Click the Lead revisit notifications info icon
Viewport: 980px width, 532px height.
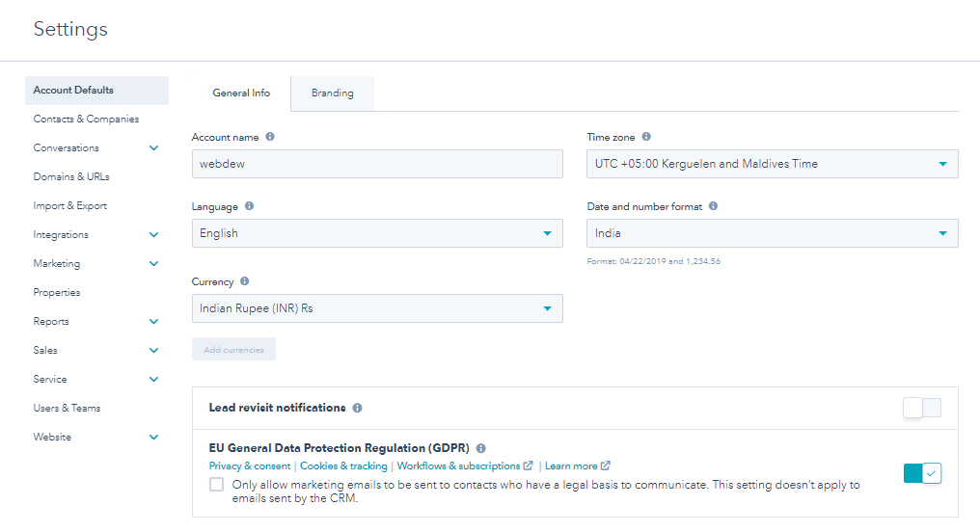358,408
